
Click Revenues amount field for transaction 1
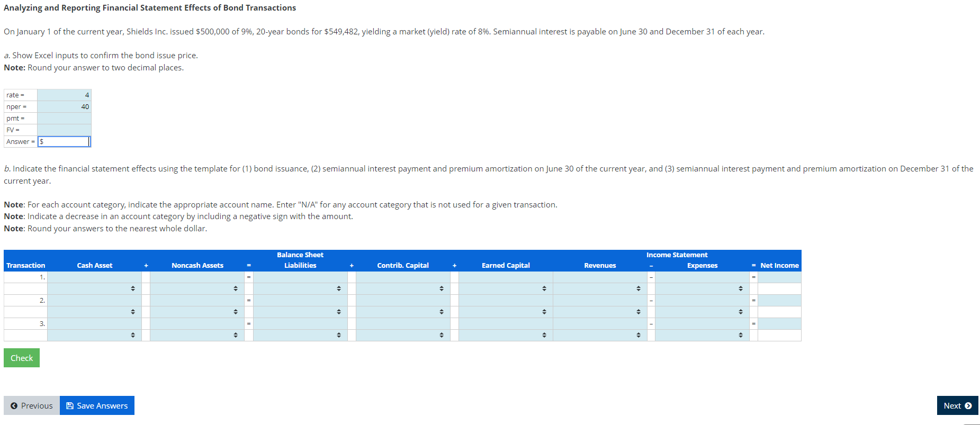click(600, 277)
